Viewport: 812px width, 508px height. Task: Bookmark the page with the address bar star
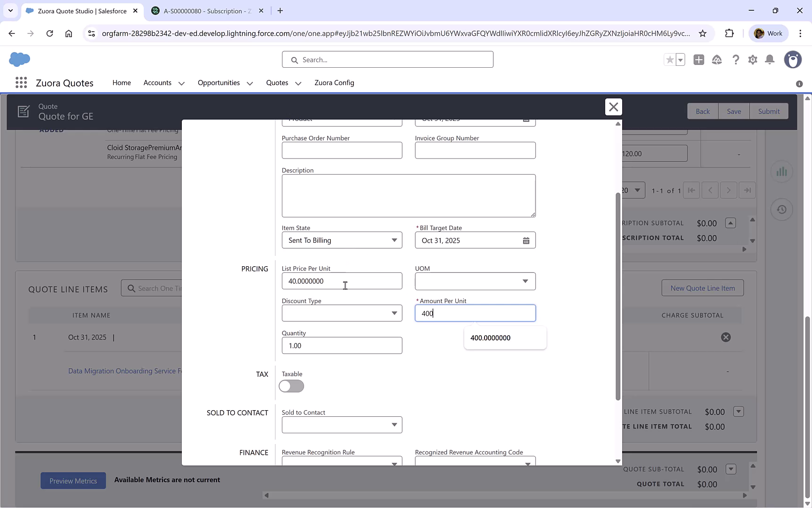[x=703, y=33]
